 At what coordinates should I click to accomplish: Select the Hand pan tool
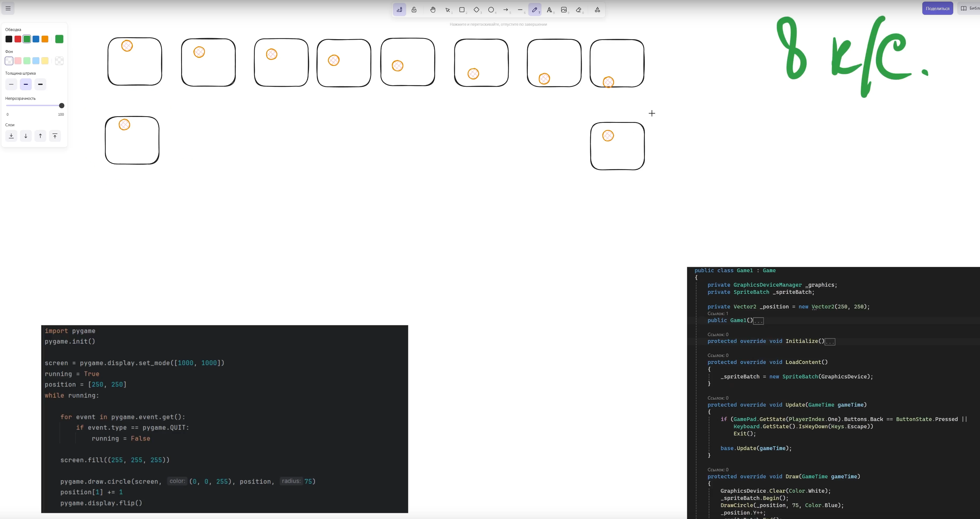pyautogui.click(x=433, y=10)
